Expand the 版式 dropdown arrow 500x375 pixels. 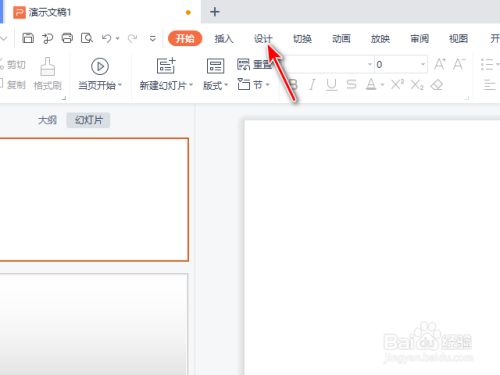coord(226,85)
